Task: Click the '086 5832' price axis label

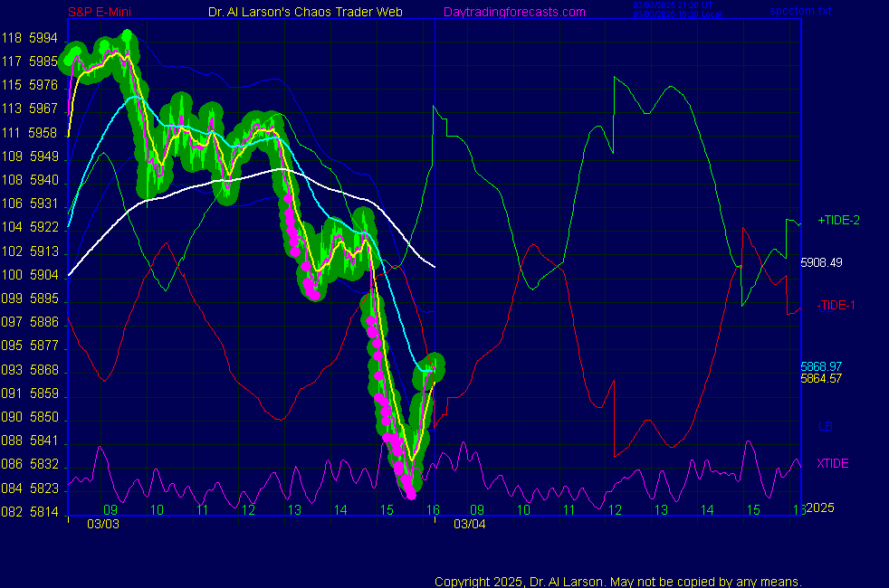Action: tap(30, 464)
